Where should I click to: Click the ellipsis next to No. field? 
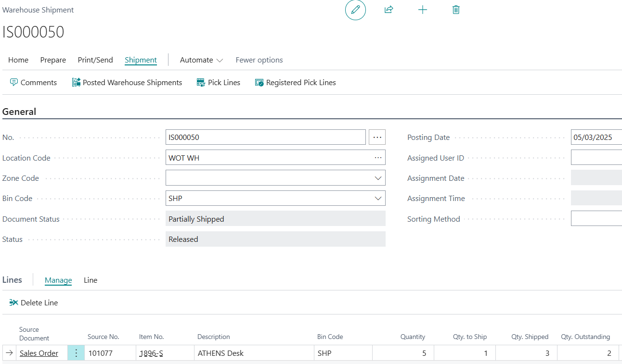point(377,137)
